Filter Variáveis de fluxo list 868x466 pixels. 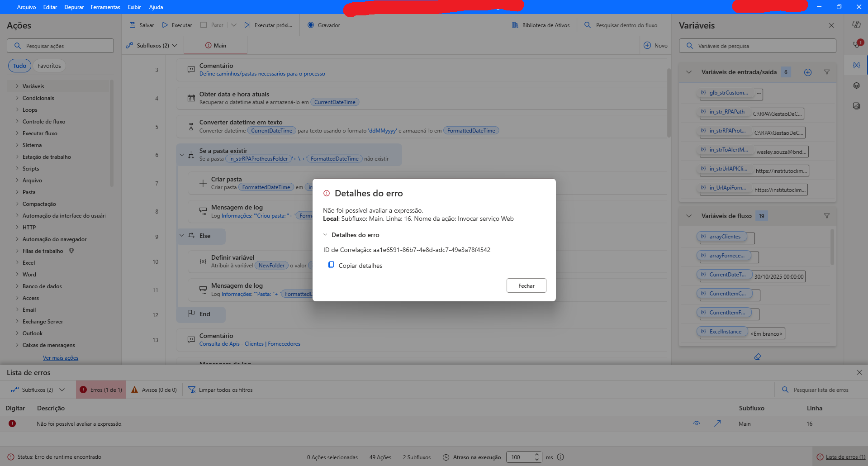point(827,216)
